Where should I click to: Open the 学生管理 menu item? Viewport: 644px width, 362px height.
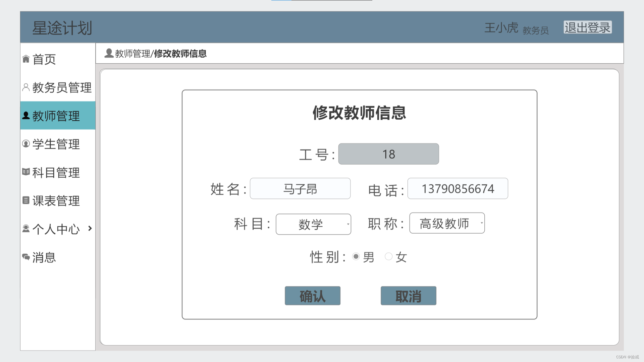(56, 144)
